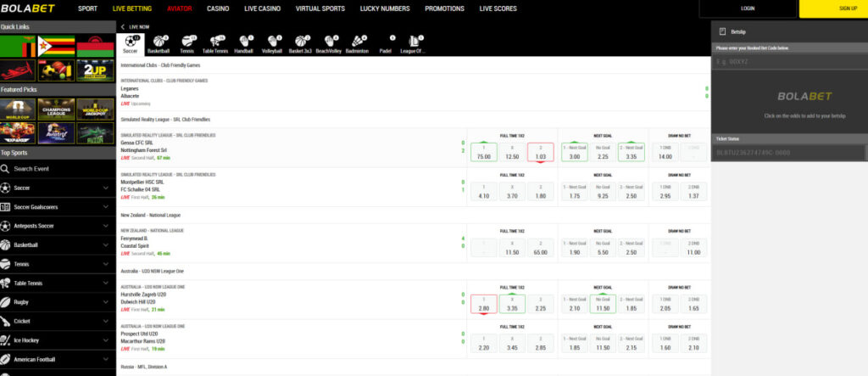Select 2 DNB 11.00 for Ferrymead match
The image size is (868, 376).
pyautogui.click(x=693, y=248)
